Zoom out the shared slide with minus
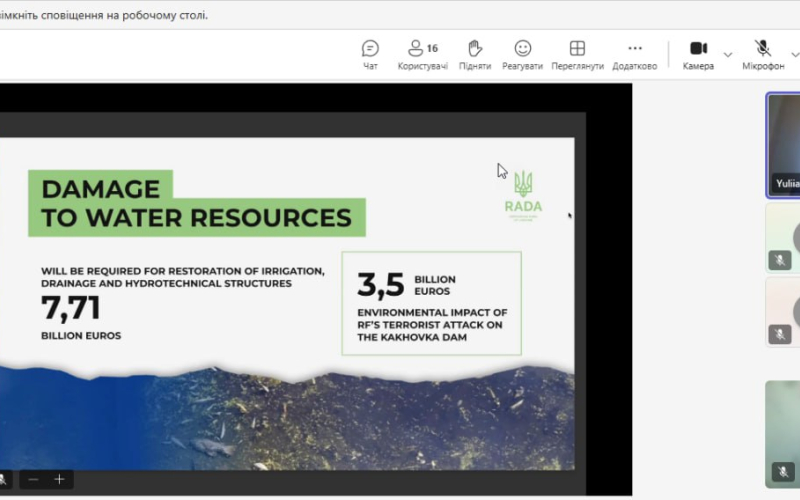Image resolution: width=800 pixels, height=500 pixels. tap(33, 480)
